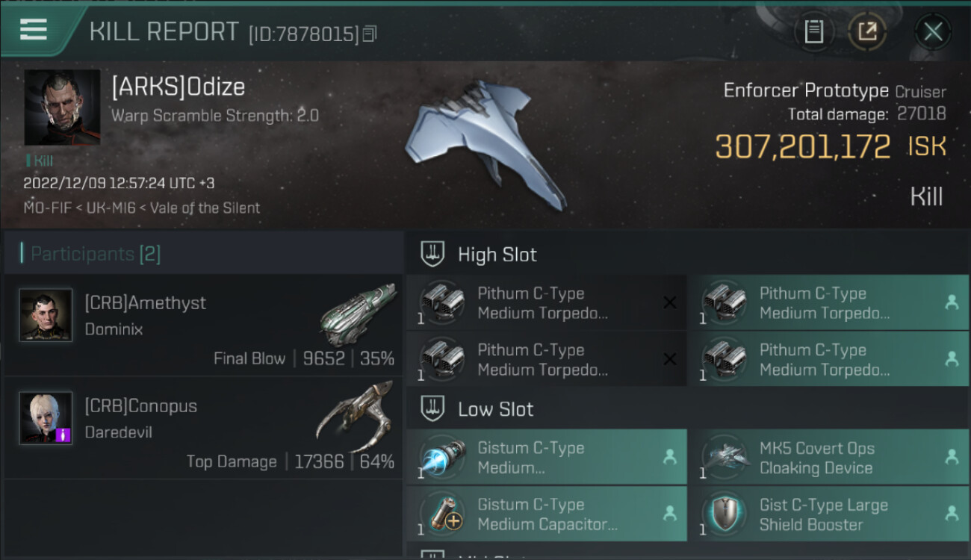Select the Gistum C-Type Medium Capacitor module
Screen dimensions: 971x560
(546, 514)
